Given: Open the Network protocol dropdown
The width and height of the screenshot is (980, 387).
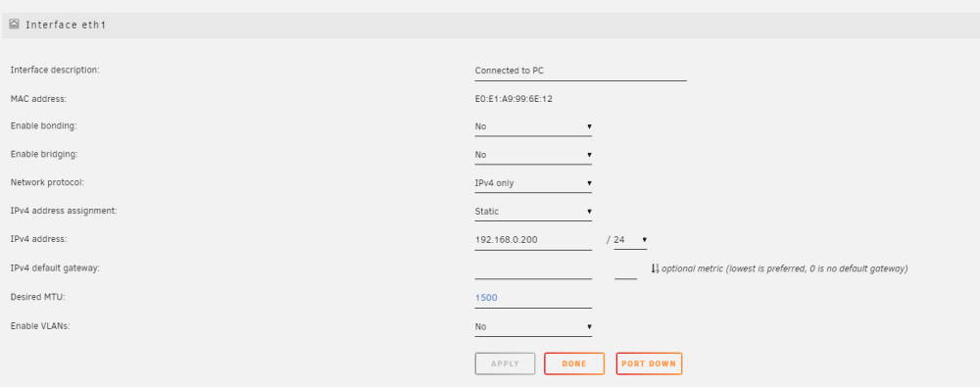Looking at the screenshot, I should pyautogui.click(x=533, y=184).
